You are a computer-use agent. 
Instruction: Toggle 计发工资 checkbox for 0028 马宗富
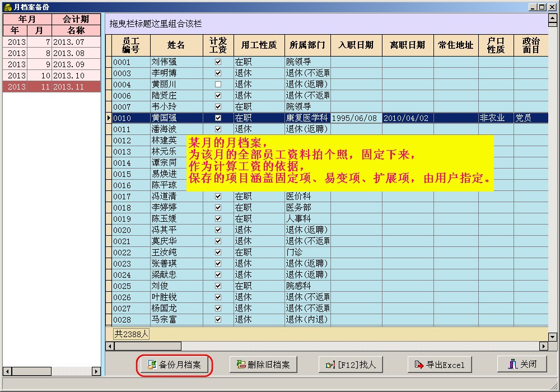click(218, 320)
